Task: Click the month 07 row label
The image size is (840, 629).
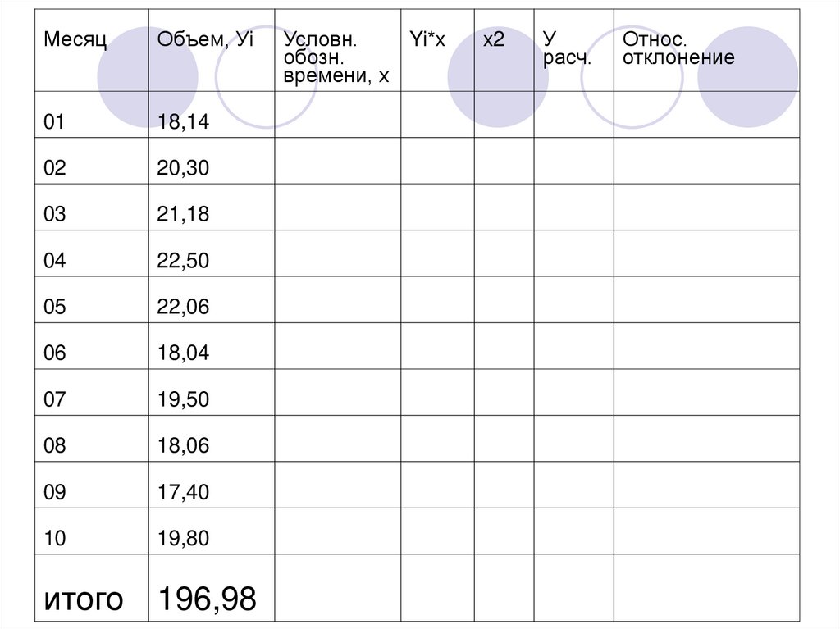Action: 54,400
